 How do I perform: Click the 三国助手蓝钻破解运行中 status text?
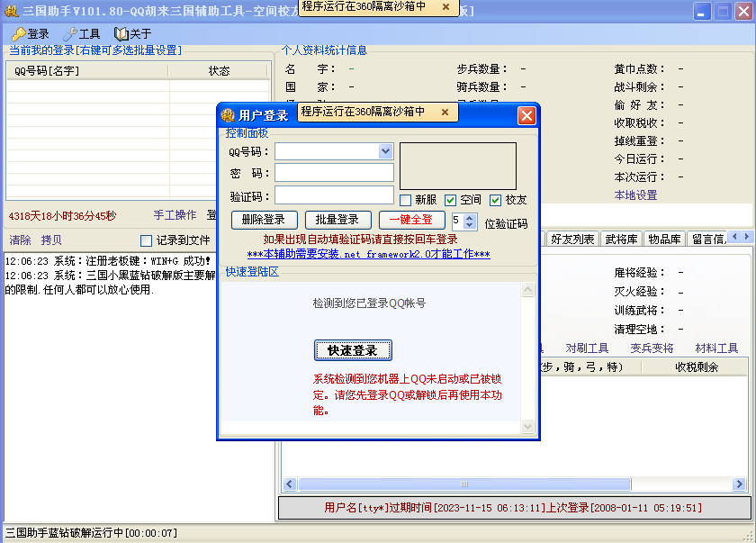point(91,533)
